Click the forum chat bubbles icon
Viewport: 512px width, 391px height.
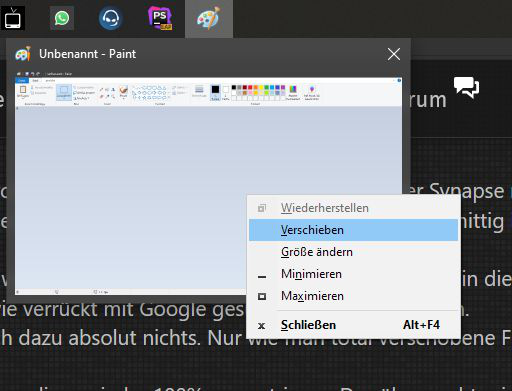(466, 87)
